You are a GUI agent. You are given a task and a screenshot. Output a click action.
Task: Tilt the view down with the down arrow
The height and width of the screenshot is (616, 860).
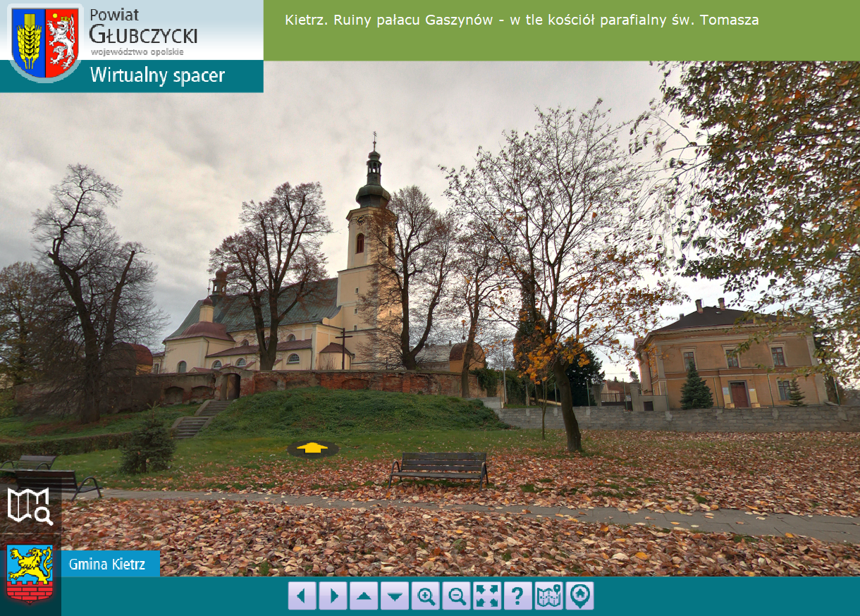tap(395, 596)
